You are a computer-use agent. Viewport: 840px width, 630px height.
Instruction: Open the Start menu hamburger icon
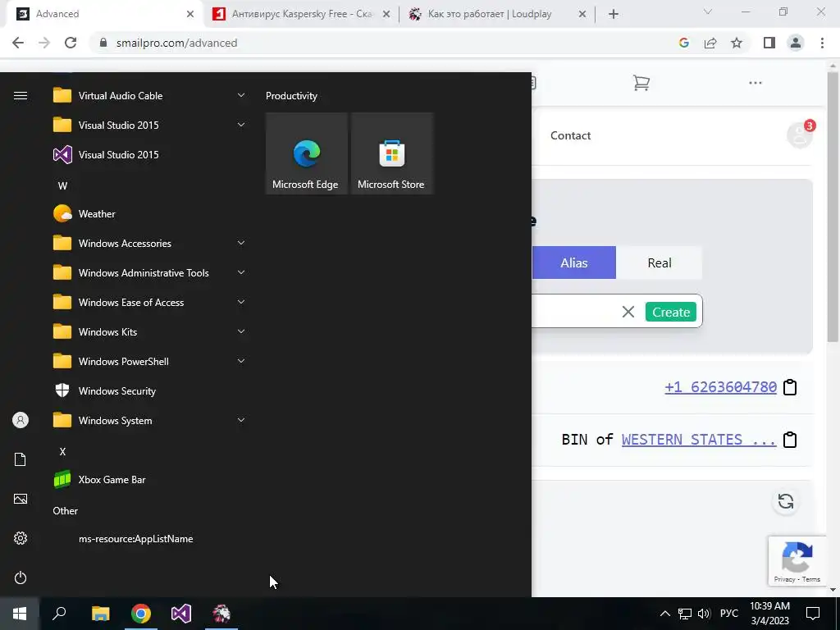click(21, 95)
